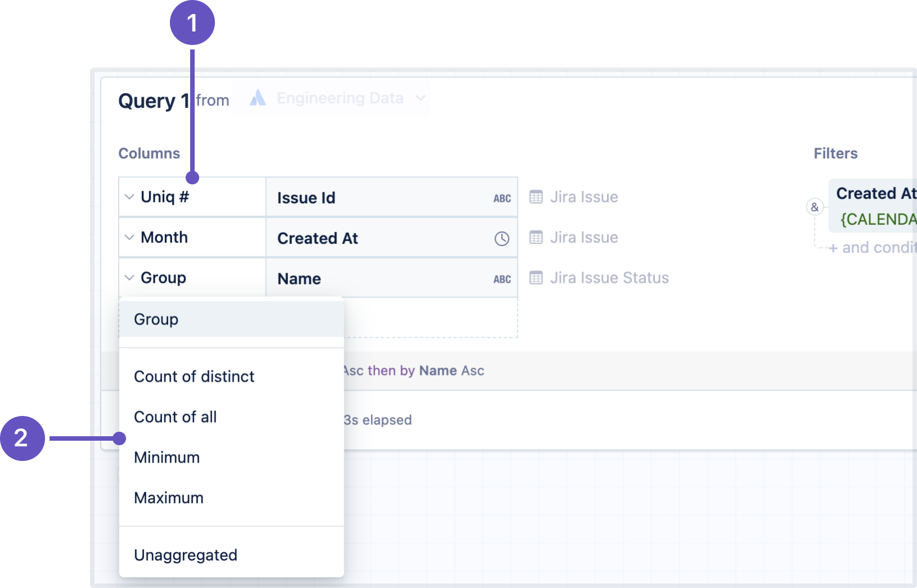Choose Count of all aggregation
This screenshot has width=917, height=588.
point(175,417)
